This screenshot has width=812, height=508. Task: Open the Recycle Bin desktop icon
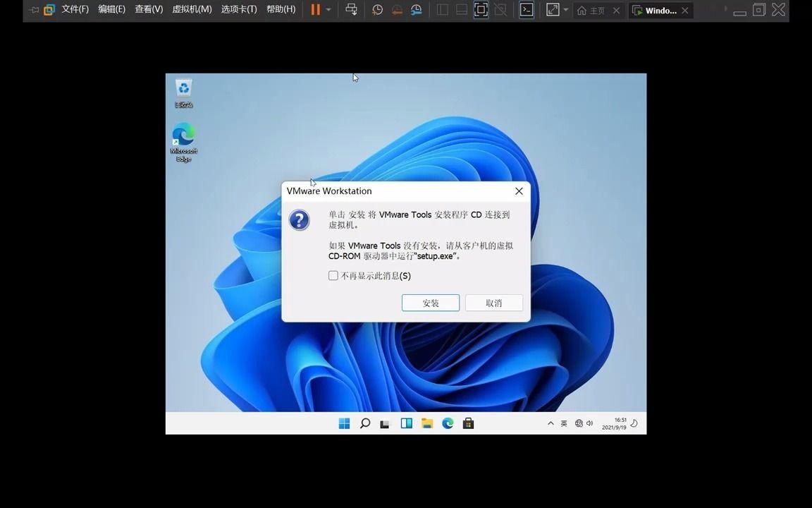[184, 93]
